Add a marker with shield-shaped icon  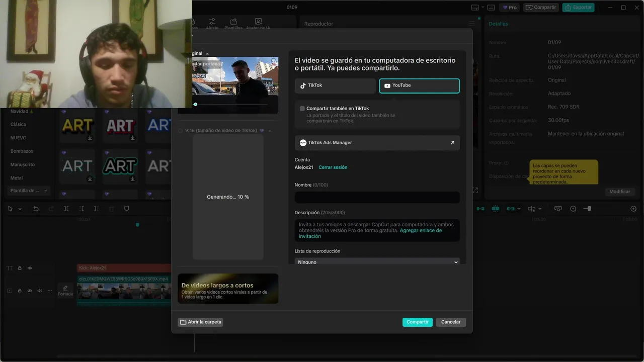127,209
